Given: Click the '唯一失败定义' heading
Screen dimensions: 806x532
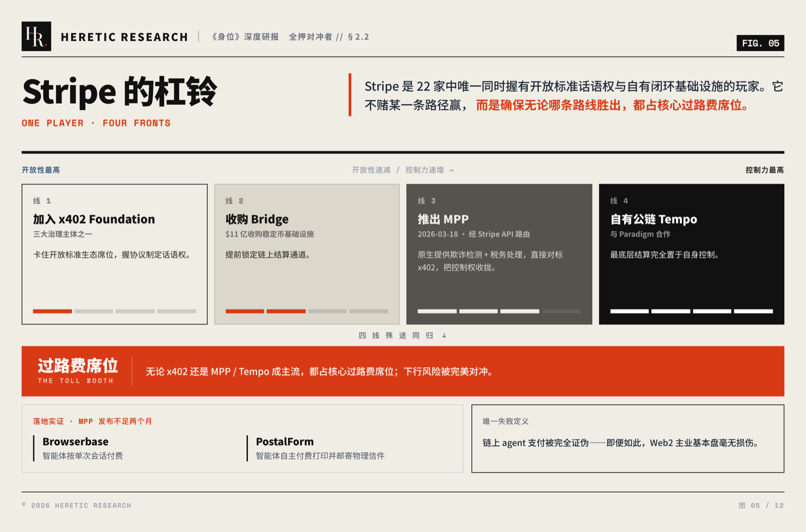Looking at the screenshot, I should [x=506, y=421].
